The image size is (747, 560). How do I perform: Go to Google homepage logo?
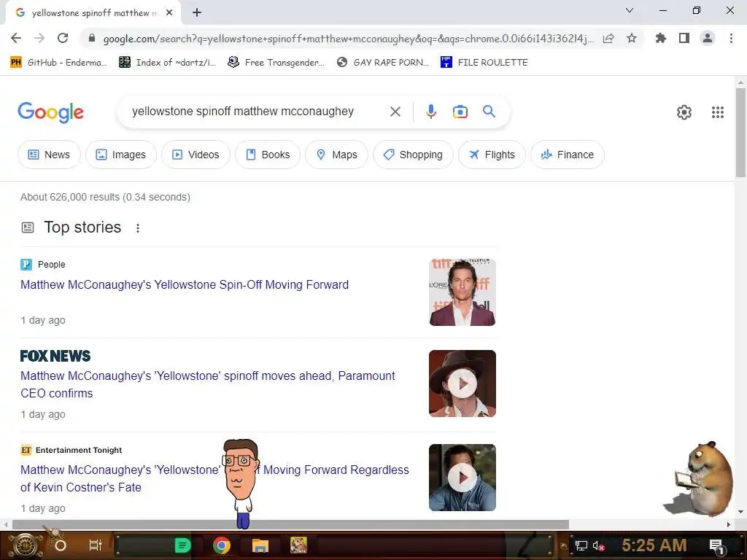pyautogui.click(x=50, y=112)
